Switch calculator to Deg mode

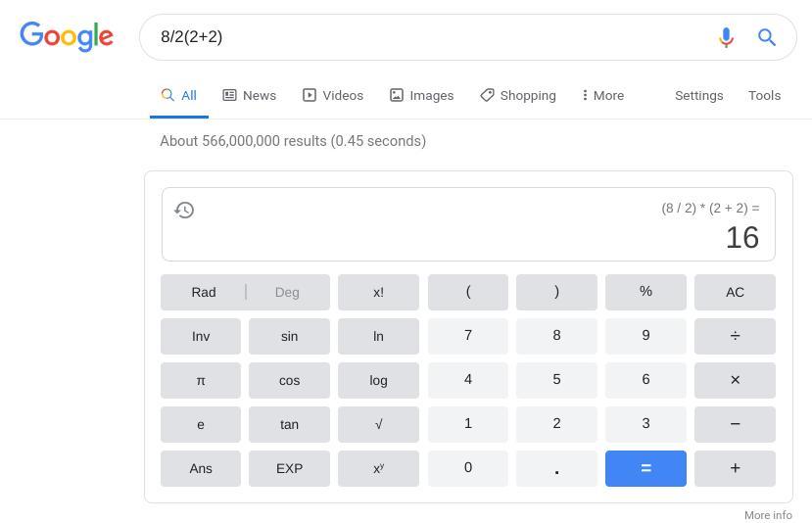click(x=287, y=292)
